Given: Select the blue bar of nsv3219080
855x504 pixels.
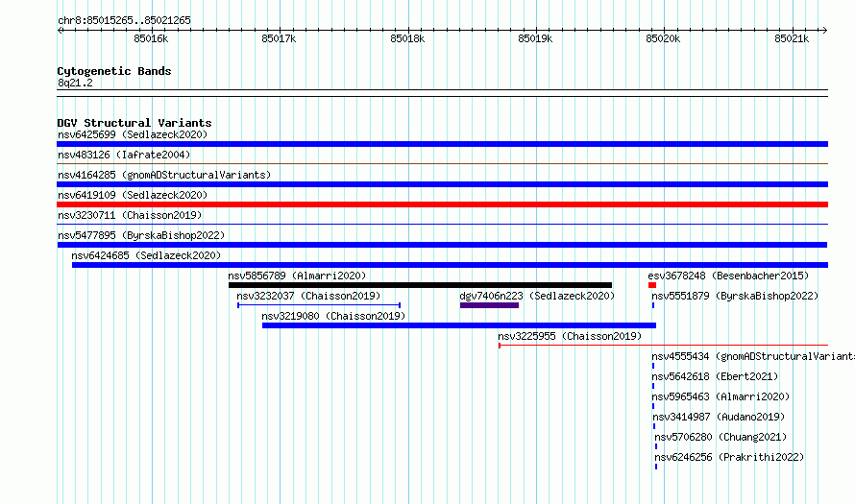Looking at the screenshot, I should (x=459, y=325).
